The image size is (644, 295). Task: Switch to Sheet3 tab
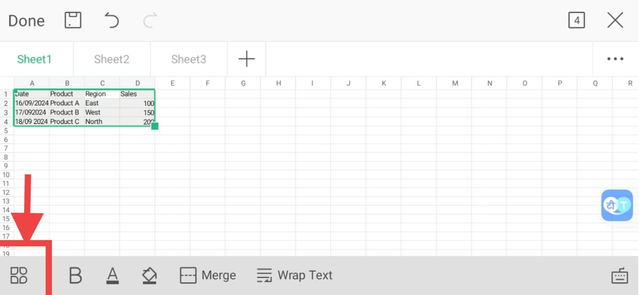(x=189, y=59)
